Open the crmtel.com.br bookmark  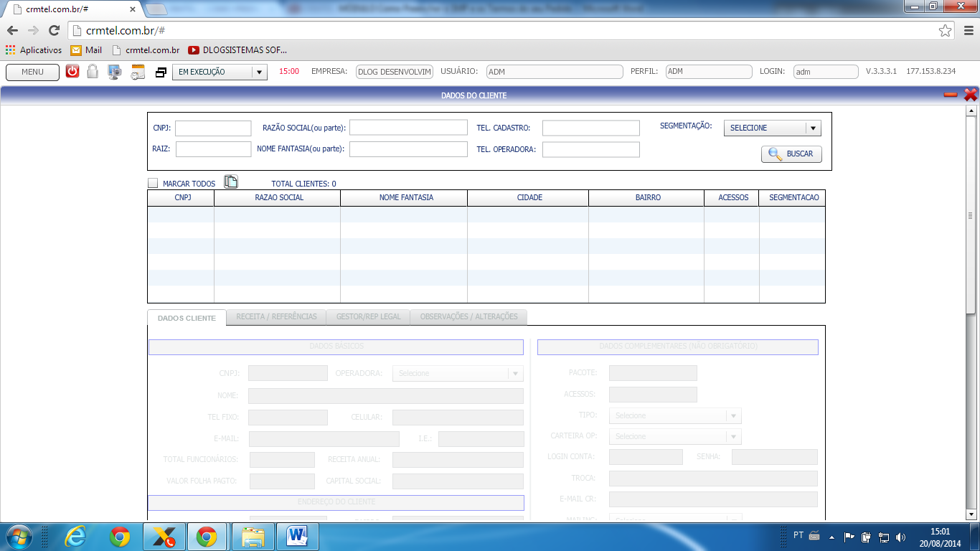(x=146, y=50)
